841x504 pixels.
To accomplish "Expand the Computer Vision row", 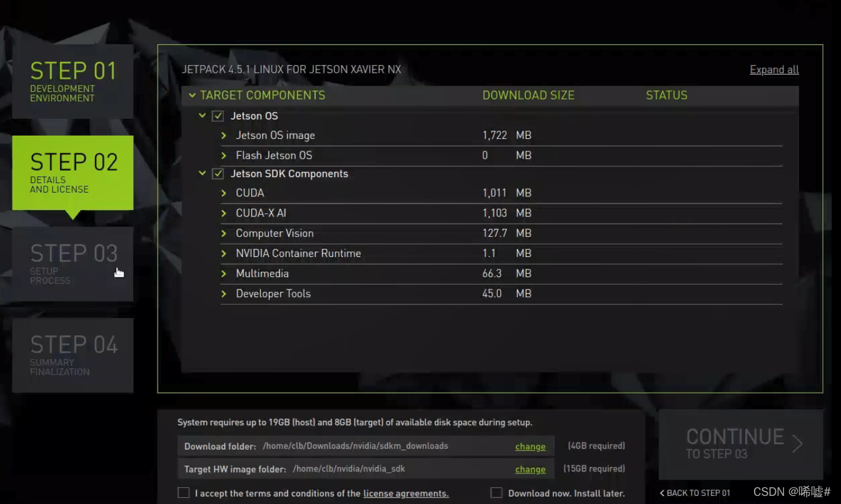I will click(224, 233).
